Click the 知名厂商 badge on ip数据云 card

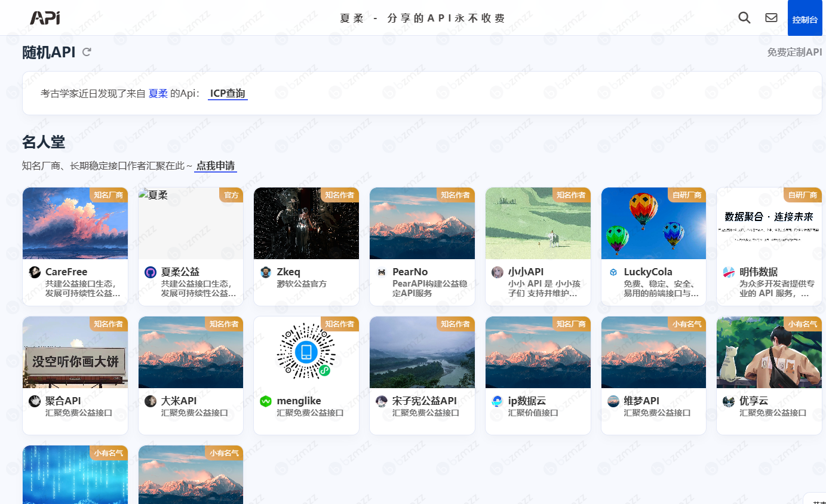(571, 324)
